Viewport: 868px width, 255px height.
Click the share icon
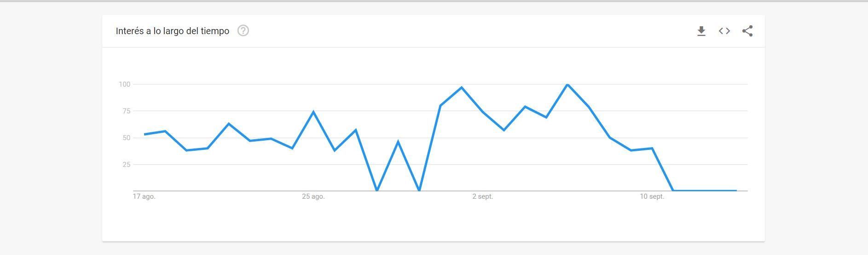click(x=747, y=31)
